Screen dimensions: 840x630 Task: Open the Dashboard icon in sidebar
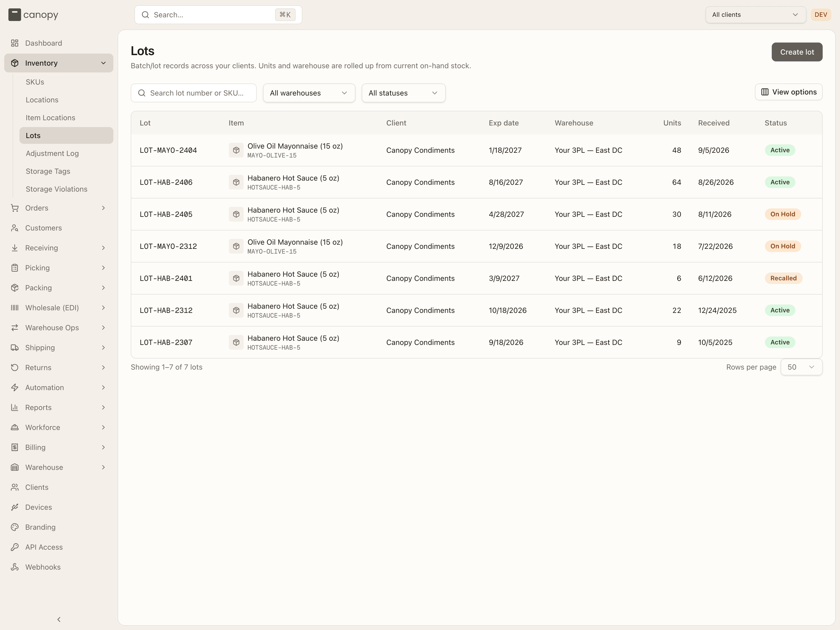15,43
